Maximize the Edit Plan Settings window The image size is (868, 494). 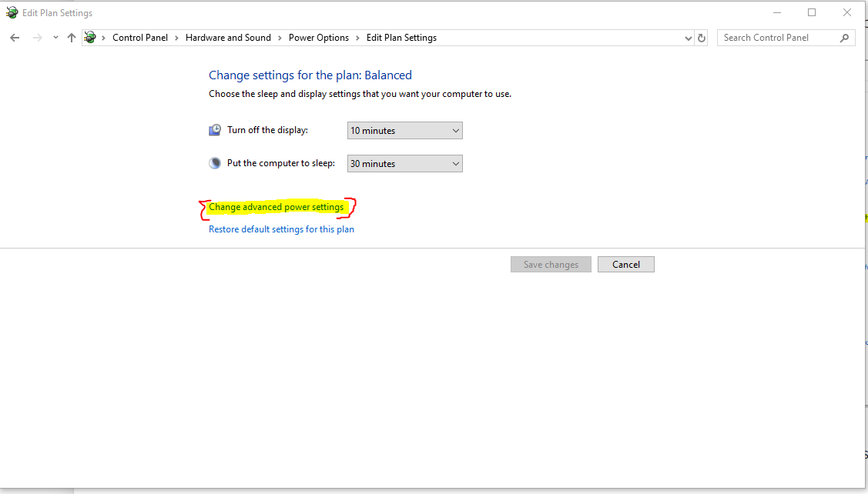pyautogui.click(x=812, y=12)
